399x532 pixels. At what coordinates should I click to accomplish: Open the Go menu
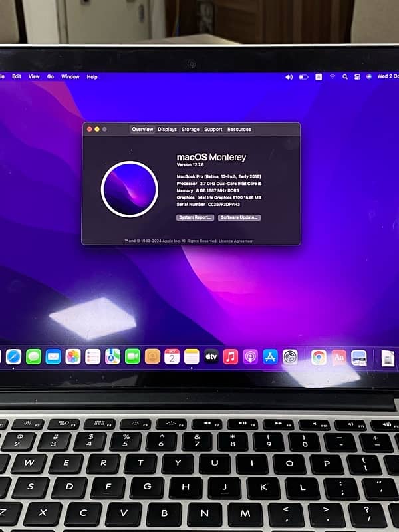pyautogui.click(x=51, y=77)
